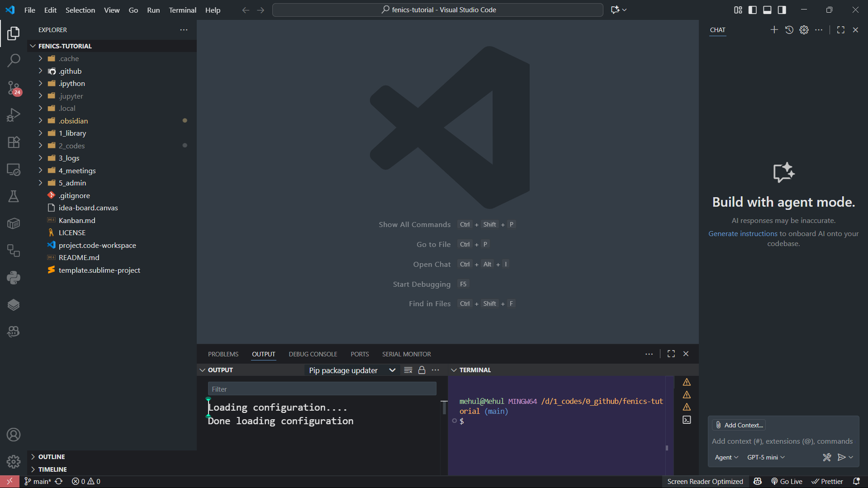Toggle Screen Reader Optimized mode
The height and width of the screenshot is (488, 868).
[705, 482]
